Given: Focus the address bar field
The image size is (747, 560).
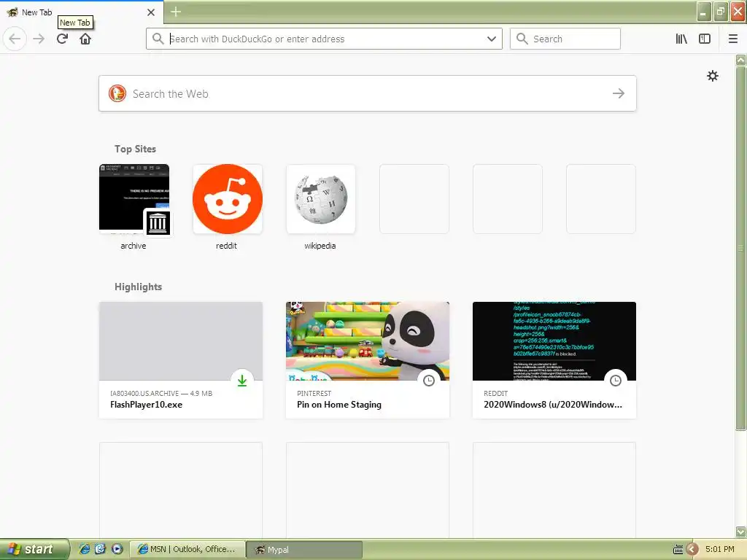Looking at the screenshot, I should point(324,39).
